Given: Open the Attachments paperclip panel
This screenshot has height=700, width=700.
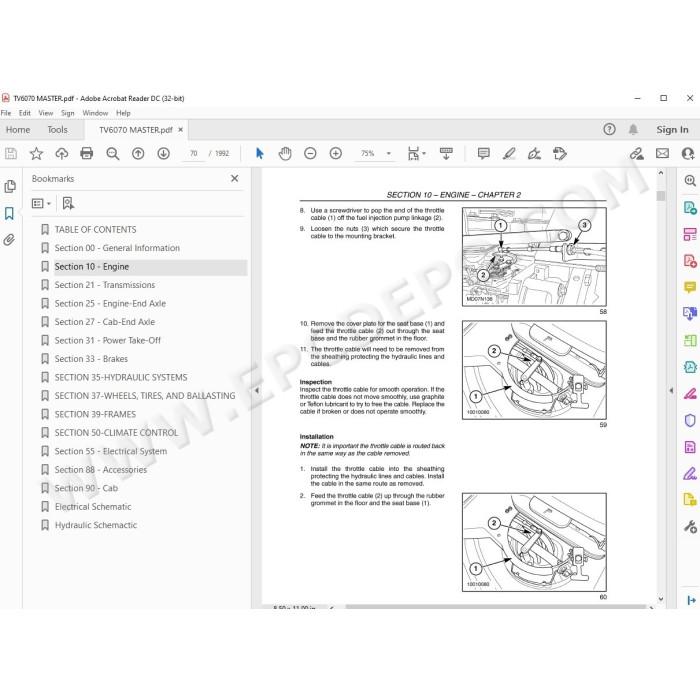Looking at the screenshot, I should pos(9,240).
